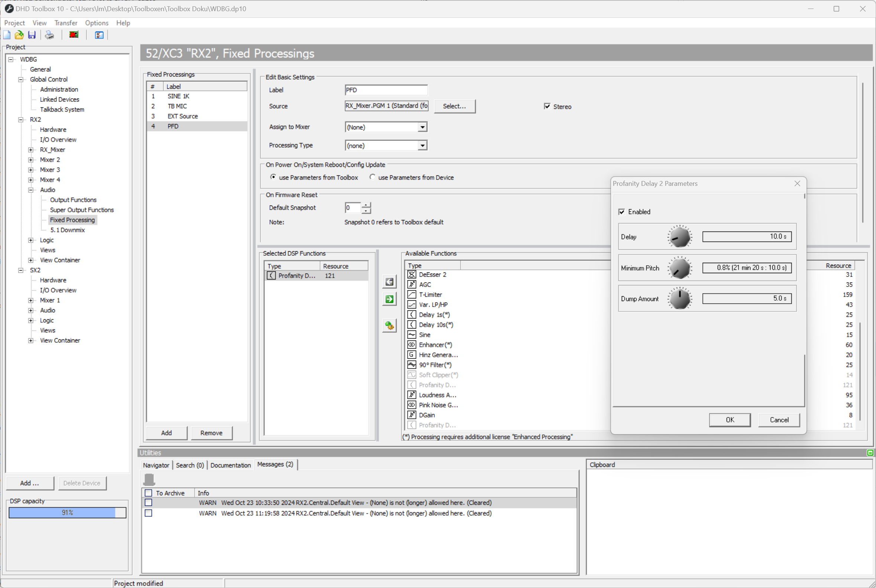876x588 pixels.
Task: Uncheck the Stereo checkbox
Action: point(547,107)
